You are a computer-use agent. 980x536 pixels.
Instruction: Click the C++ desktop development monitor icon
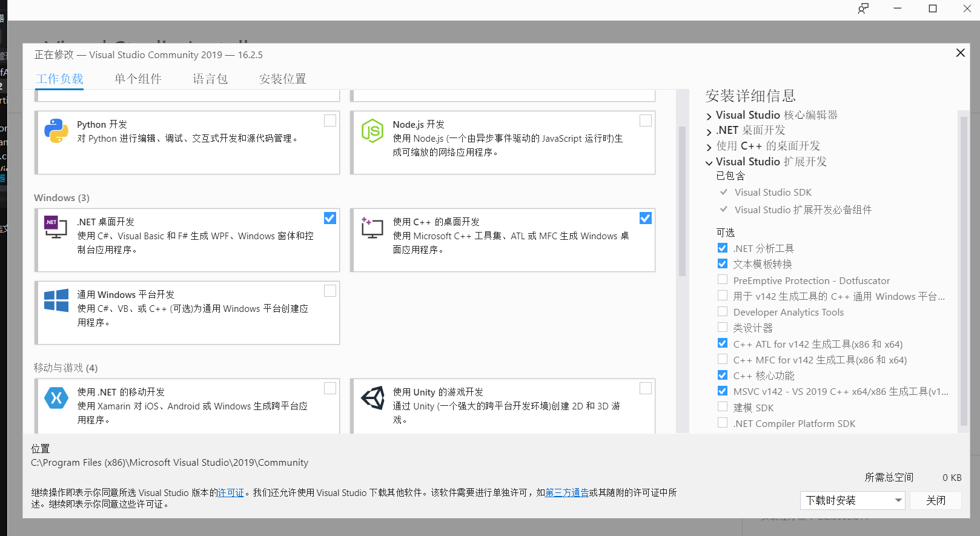[x=372, y=228]
